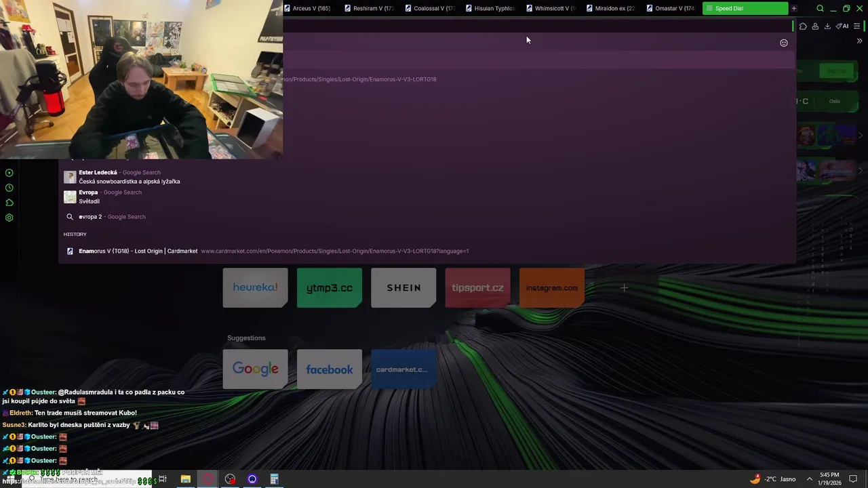Open the AI assistant icon in toolbar

tap(842, 26)
